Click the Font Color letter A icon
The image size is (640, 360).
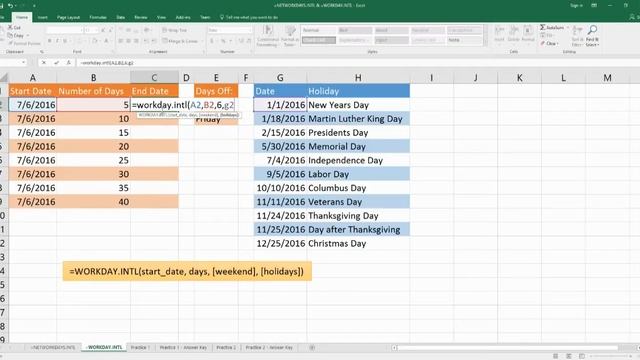pyautogui.click(x=106, y=41)
